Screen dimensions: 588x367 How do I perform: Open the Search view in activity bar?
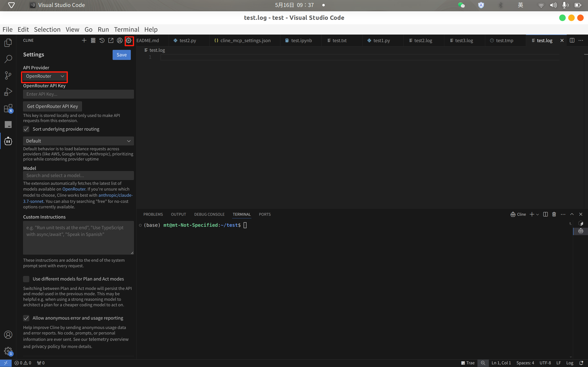tap(8, 59)
